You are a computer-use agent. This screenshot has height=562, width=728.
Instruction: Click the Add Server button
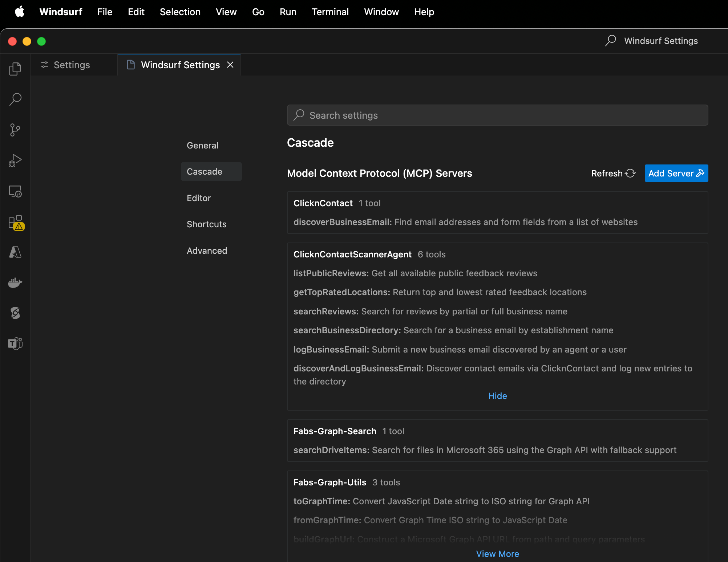click(x=676, y=173)
